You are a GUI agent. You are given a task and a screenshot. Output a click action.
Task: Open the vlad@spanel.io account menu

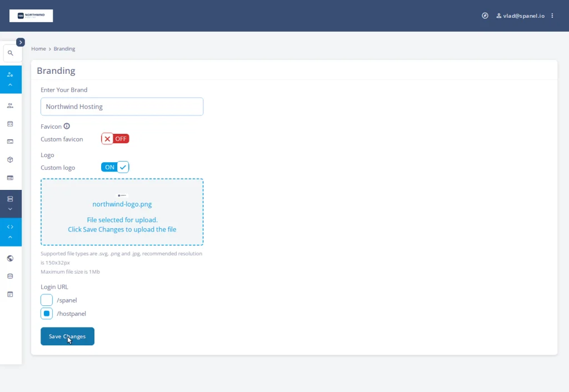click(520, 16)
